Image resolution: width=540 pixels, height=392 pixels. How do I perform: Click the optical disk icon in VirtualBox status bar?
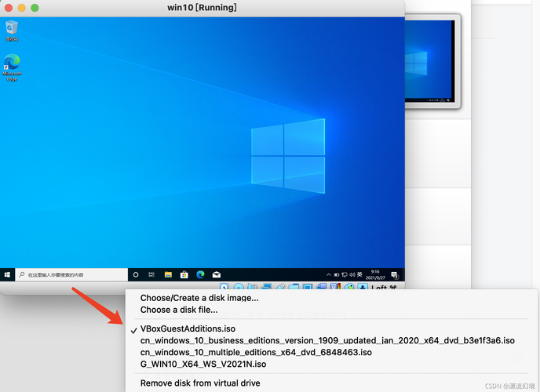point(238,289)
